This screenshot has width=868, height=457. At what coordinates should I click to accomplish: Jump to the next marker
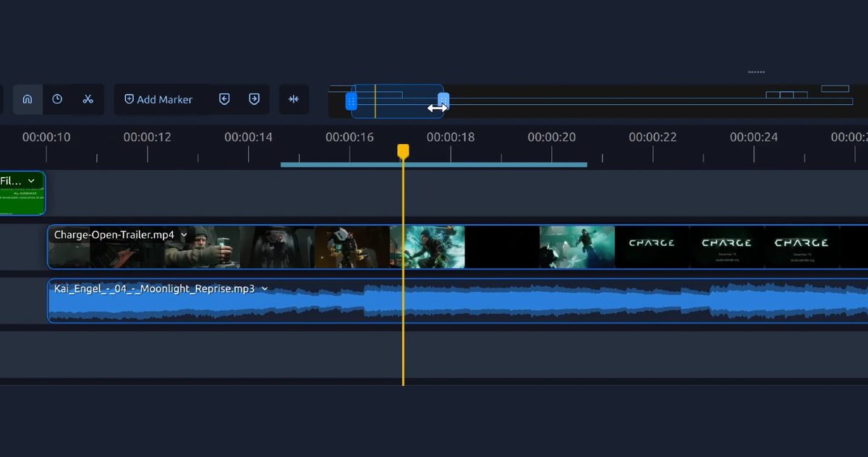click(254, 99)
